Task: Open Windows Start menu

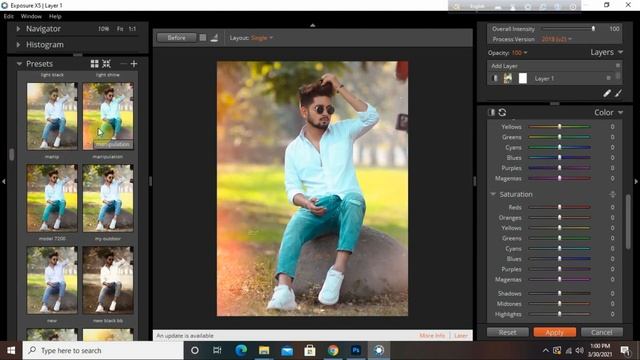Action: (x=11, y=350)
